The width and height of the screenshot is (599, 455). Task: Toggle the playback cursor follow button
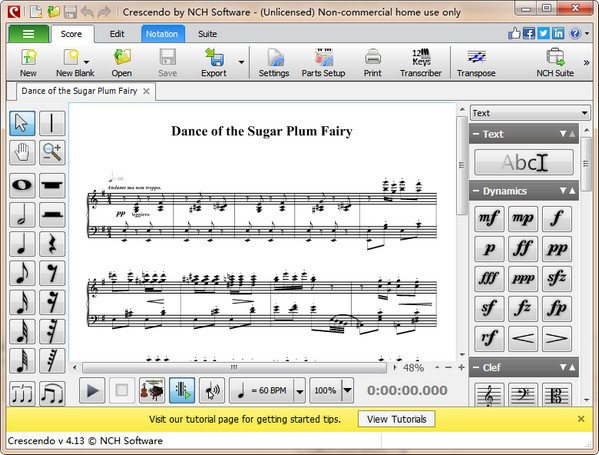pos(182,390)
